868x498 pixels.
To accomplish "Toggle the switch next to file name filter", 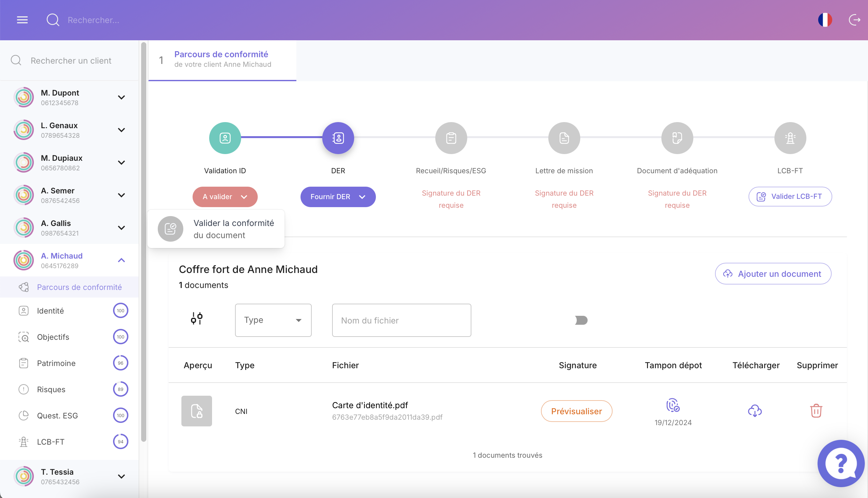I will (x=581, y=320).
